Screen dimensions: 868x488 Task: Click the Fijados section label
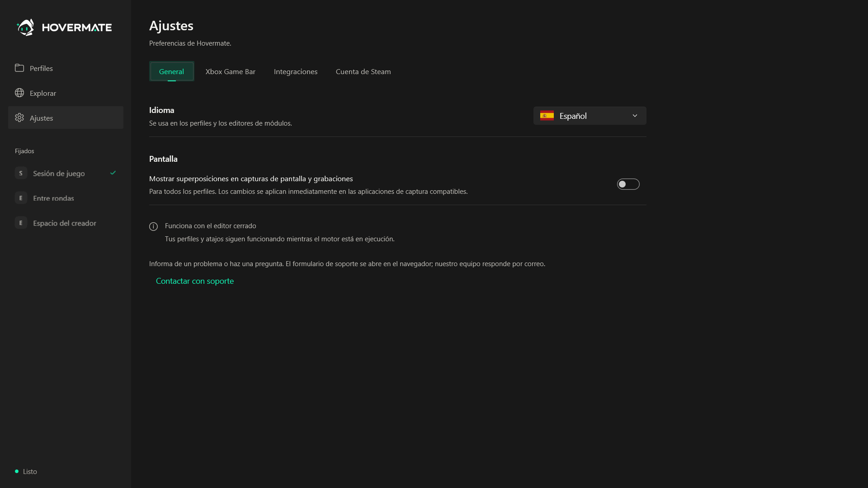coord(24,151)
